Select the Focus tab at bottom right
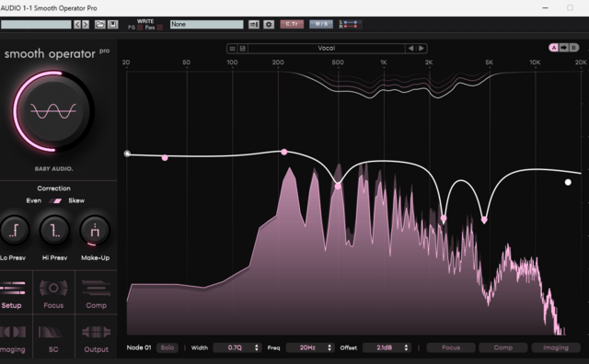The width and height of the screenshot is (589, 364). click(x=451, y=347)
